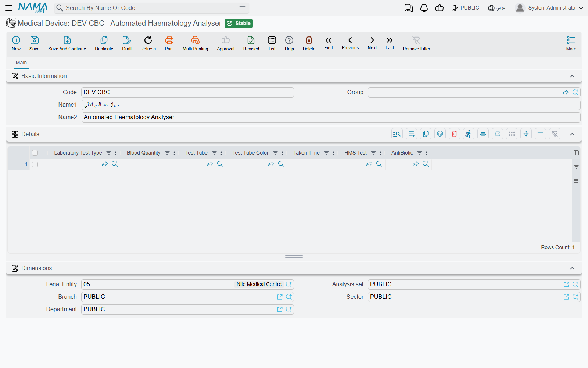
Task: Click the layers icon in Details toolbar
Action: pyautogui.click(x=440, y=134)
